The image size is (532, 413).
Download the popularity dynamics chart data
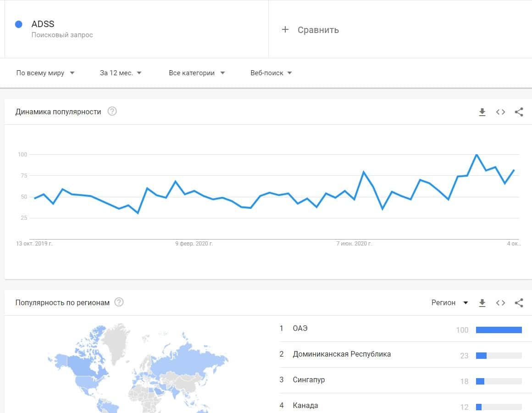click(x=482, y=112)
